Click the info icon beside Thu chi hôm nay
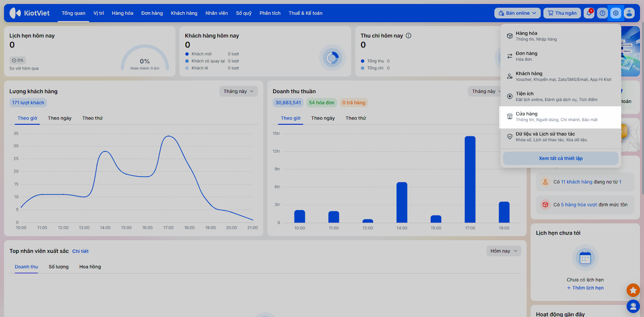The height and width of the screenshot is (317, 644). pos(409,35)
